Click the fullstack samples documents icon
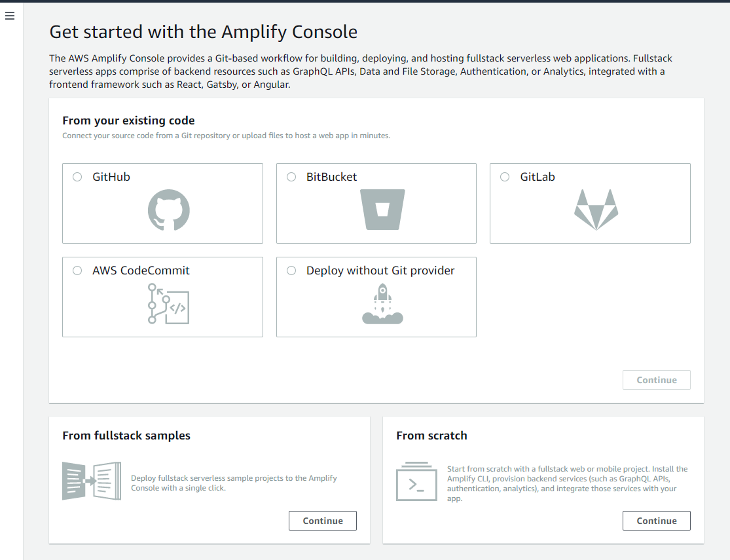Viewport: 730px width, 560px height. (92, 481)
